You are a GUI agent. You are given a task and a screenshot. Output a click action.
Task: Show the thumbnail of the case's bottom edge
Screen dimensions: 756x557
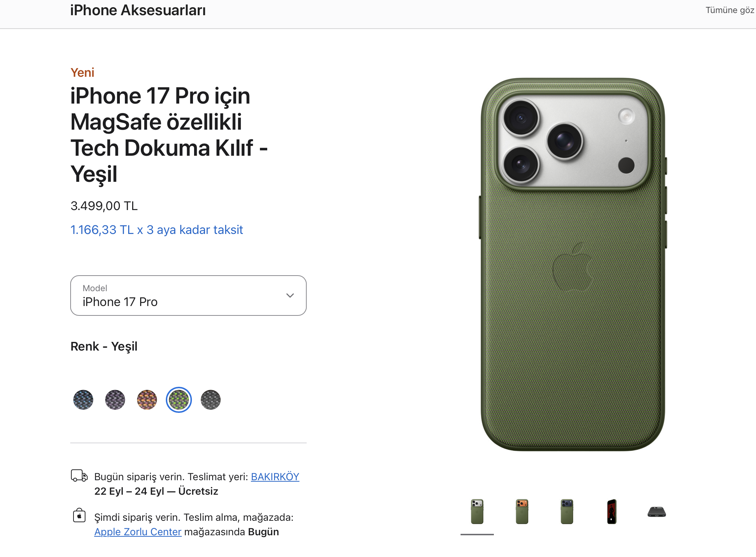657,512
